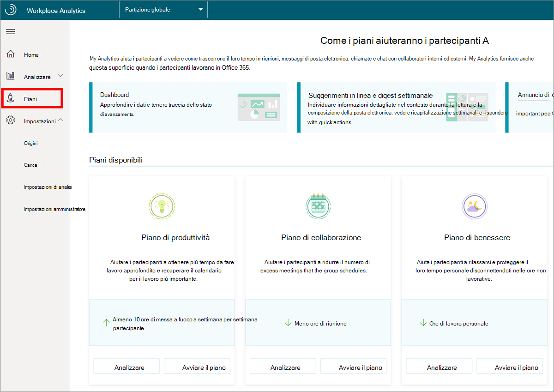Click Analizzare under Piano di produttività

pyautogui.click(x=126, y=366)
